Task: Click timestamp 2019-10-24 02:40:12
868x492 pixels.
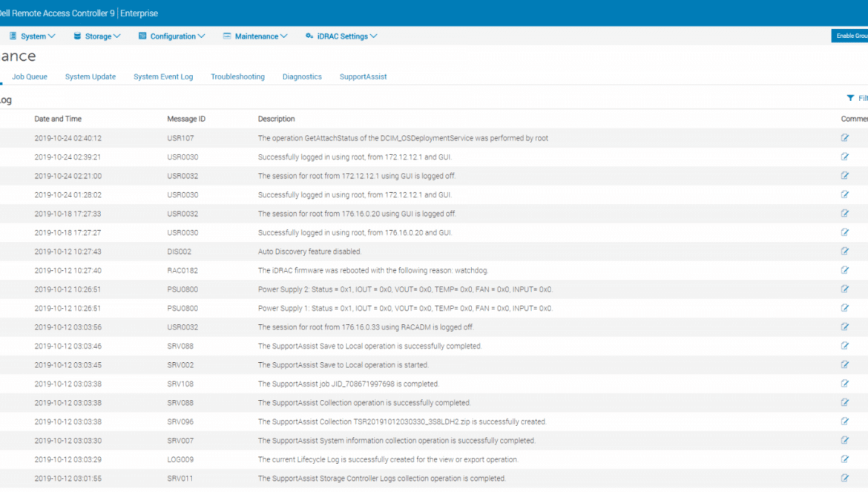Action: pyautogui.click(x=68, y=138)
